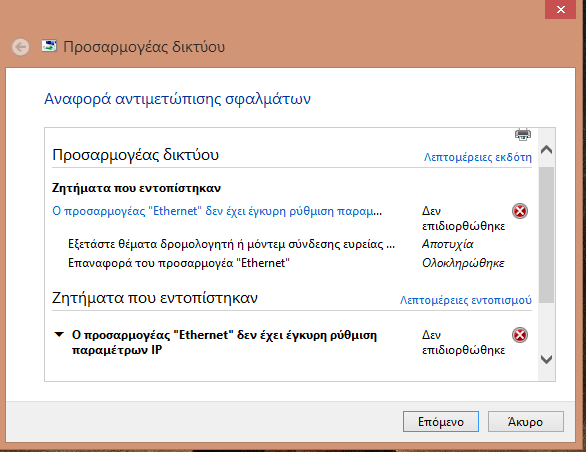Close the troubleshooter window

pos(561,10)
